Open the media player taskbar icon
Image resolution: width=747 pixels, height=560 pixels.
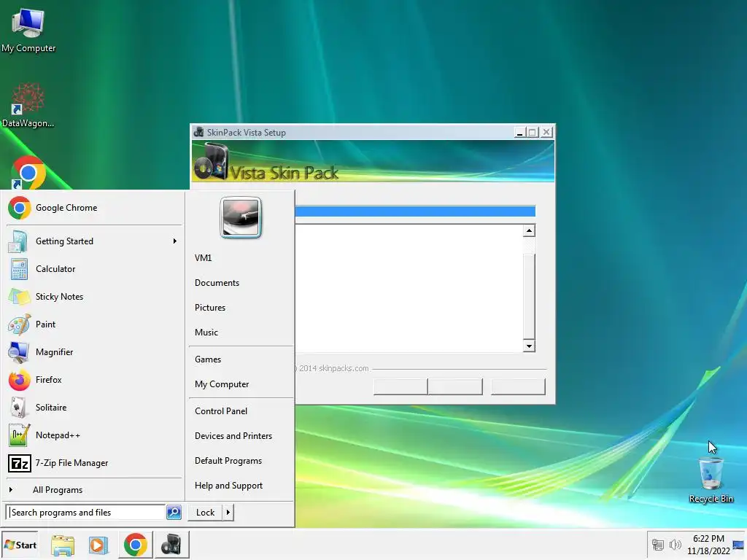click(98, 545)
